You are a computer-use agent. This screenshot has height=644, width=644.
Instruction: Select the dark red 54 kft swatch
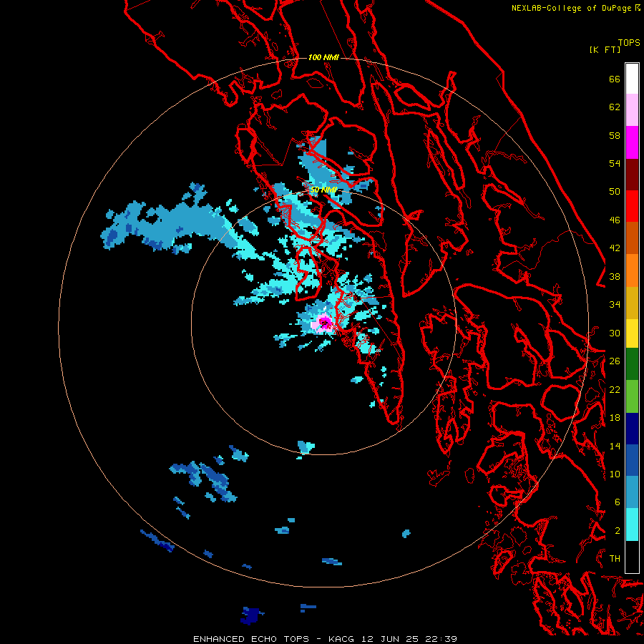pyautogui.click(x=632, y=174)
